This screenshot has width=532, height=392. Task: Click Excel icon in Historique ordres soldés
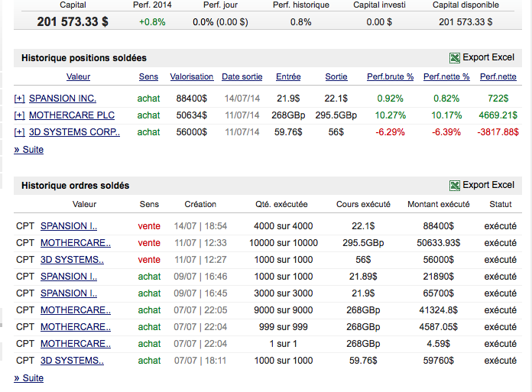coord(455,186)
